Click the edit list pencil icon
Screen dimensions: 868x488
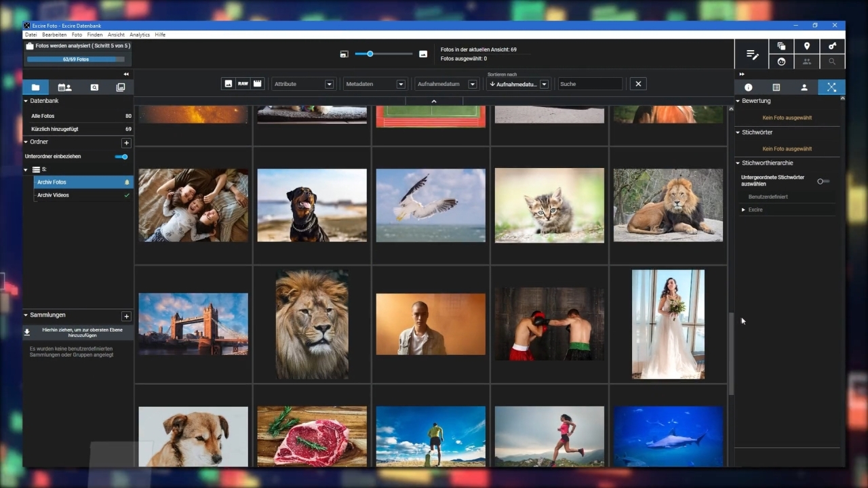pyautogui.click(x=752, y=54)
